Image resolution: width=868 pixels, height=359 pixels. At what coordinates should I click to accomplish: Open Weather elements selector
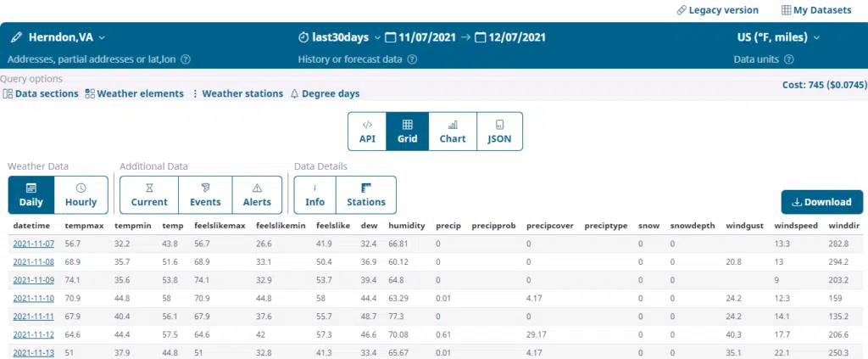pos(134,93)
